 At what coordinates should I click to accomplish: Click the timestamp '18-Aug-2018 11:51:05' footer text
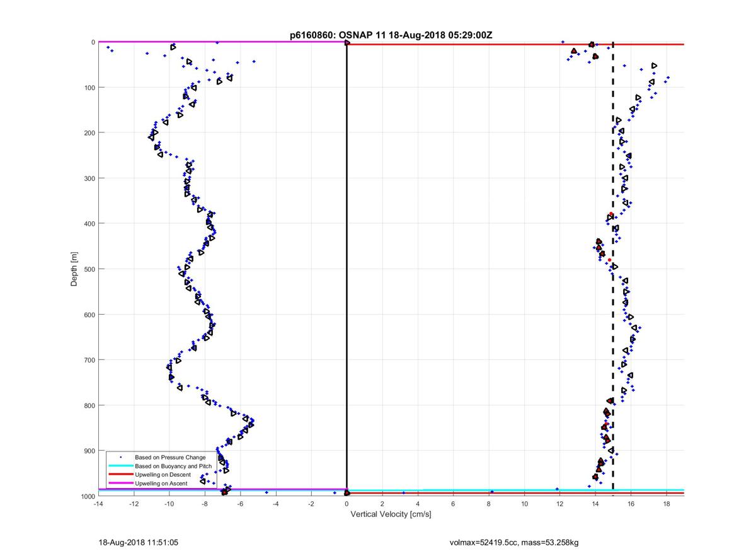pos(138,542)
